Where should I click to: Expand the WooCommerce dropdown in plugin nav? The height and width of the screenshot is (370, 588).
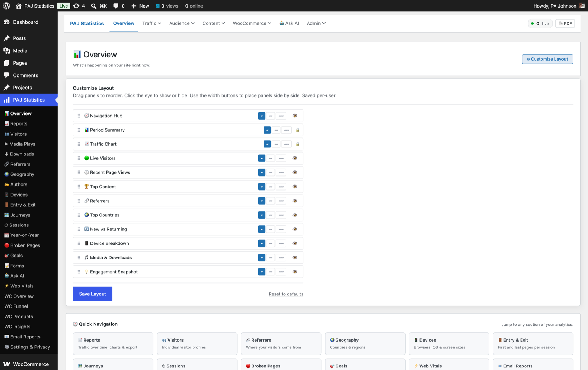(x=252, y=23)
